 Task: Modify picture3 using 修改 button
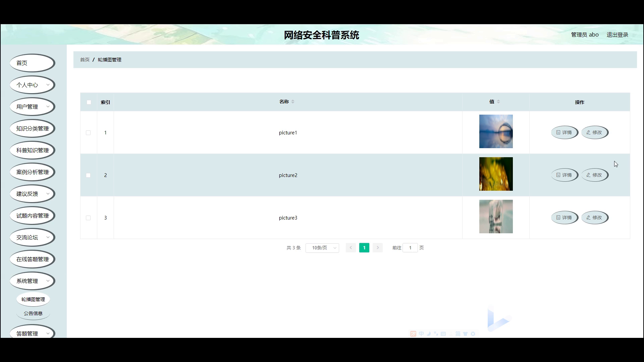[595, 218]
